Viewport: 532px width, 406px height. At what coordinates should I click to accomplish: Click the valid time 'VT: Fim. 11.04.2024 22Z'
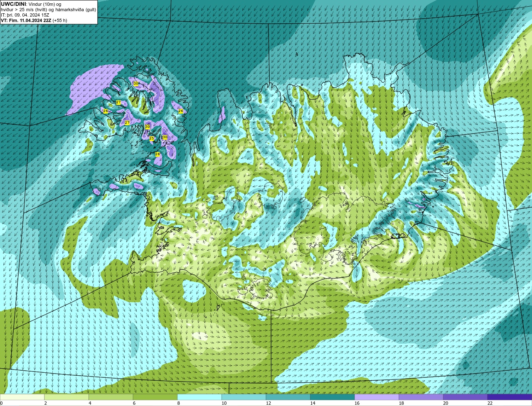tap(26, 20)
